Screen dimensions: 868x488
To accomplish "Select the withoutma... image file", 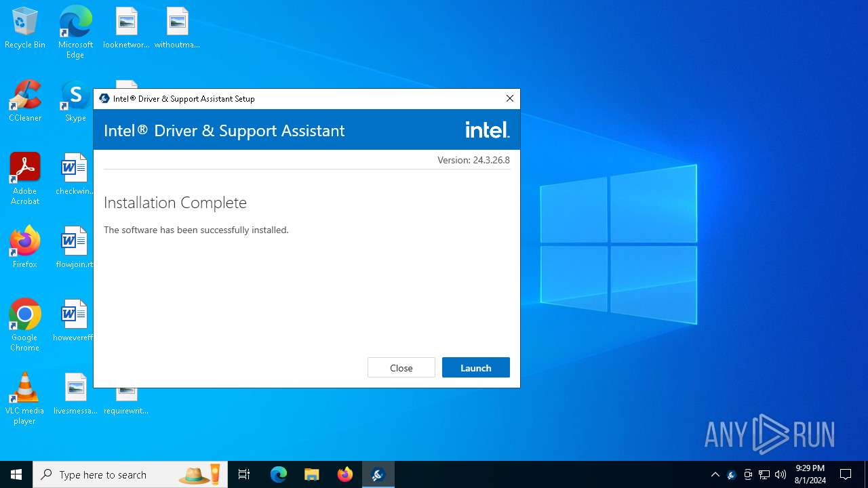I will pos(177,28).
